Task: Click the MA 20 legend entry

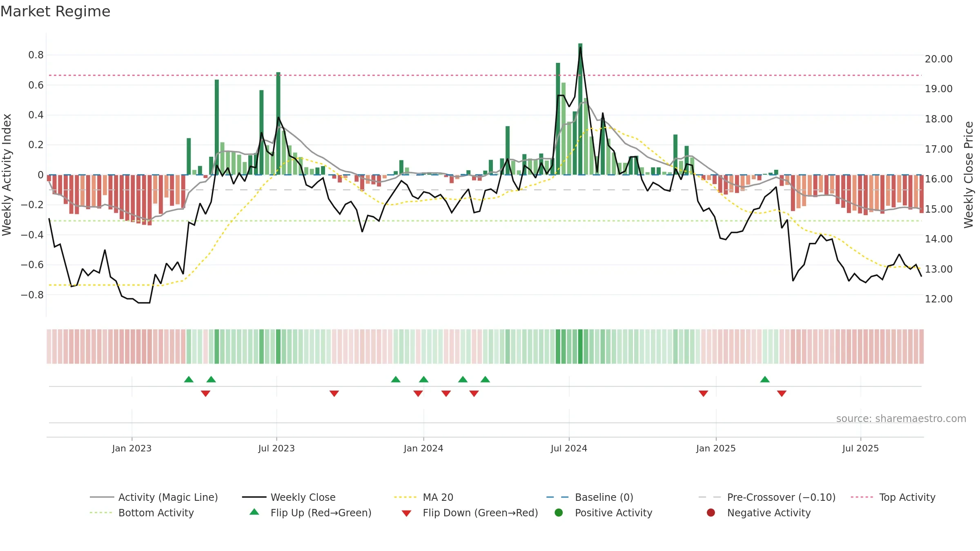Action: tap(423, 497)
